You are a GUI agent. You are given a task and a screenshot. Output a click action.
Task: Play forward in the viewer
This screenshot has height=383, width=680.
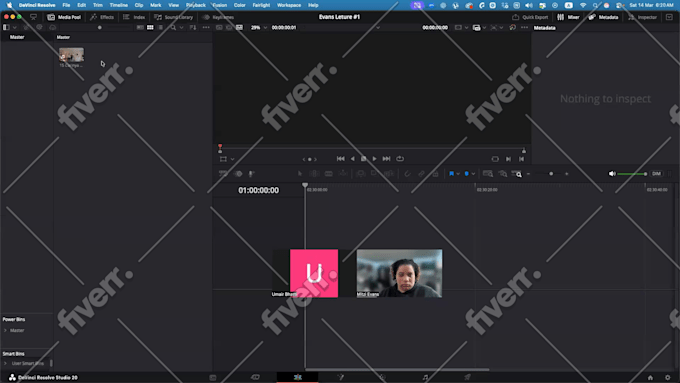coord(374,159)
